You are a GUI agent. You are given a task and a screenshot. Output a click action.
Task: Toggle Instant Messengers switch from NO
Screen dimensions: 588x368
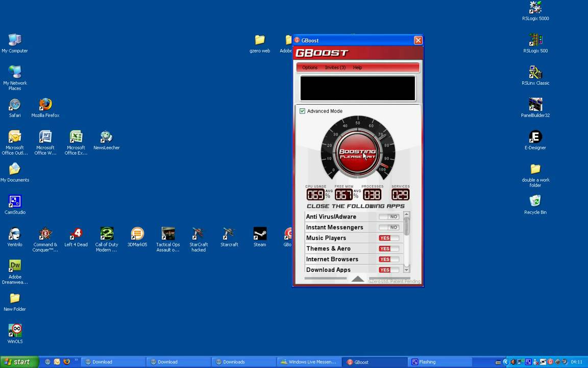point(389,227)
